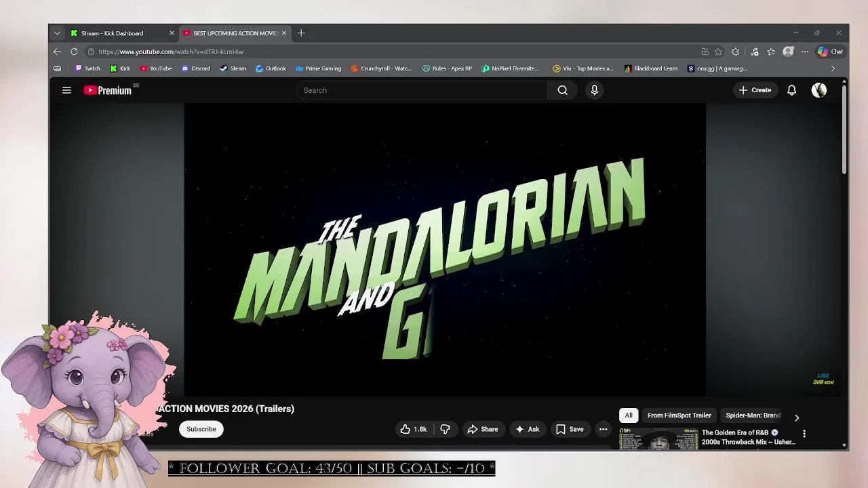Open browser extensions puzzle icon
This screenshot has width=868, height=488.
click(x=735, y=52)
